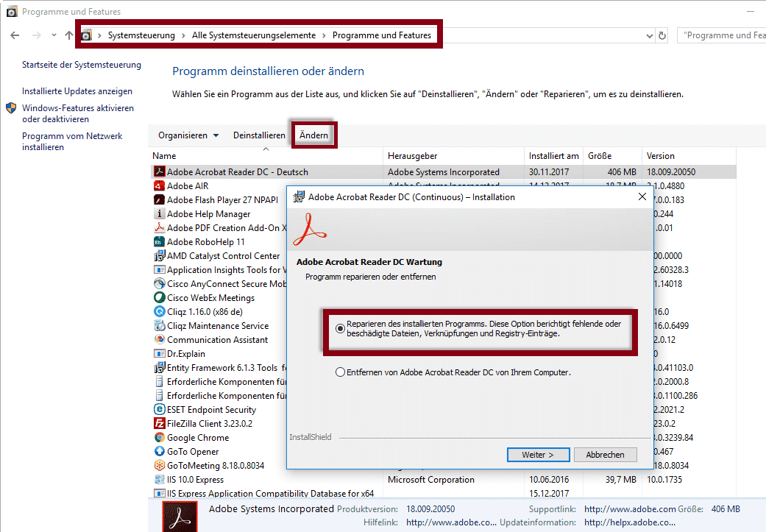Select Entfernen von Adobe Acrobat Reader radio
The width and height of the screenshot is (766, 532).
point(340,372)
